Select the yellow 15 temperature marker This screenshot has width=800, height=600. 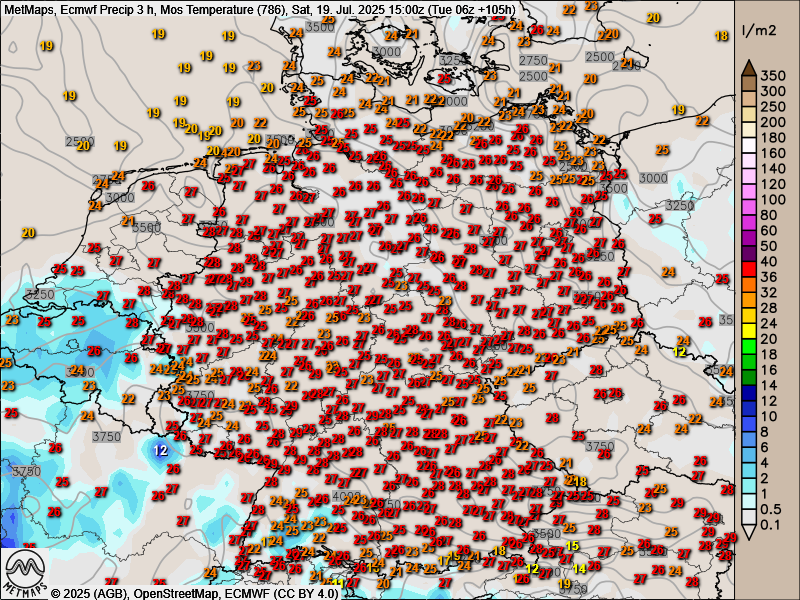click(573, 546)
